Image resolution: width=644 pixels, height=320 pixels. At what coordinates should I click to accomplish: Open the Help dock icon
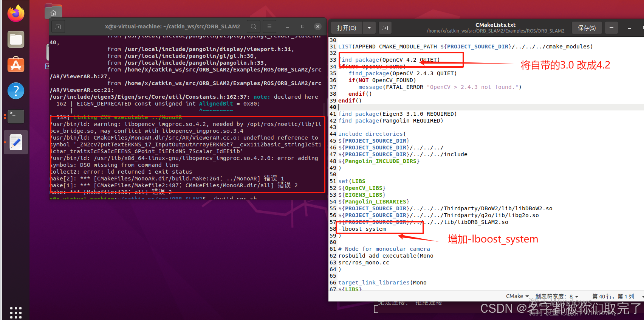[x=16, y=91]
